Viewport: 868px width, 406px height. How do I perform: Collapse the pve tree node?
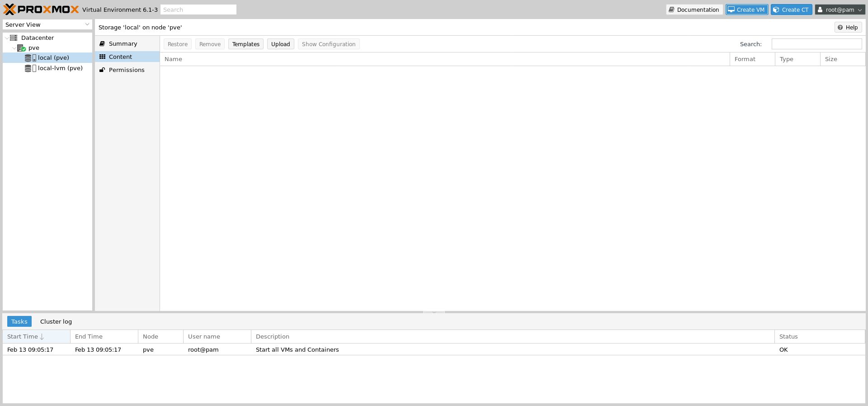pyautogui.click(x=14, y=48)
